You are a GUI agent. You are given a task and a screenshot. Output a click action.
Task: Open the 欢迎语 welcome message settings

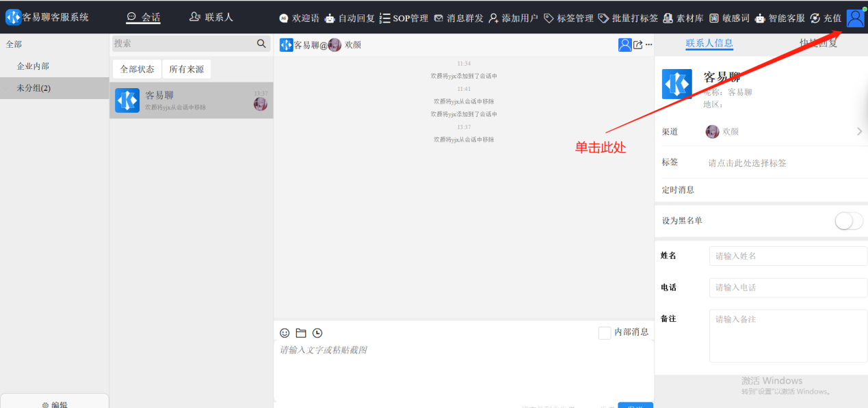coord(299,18)
